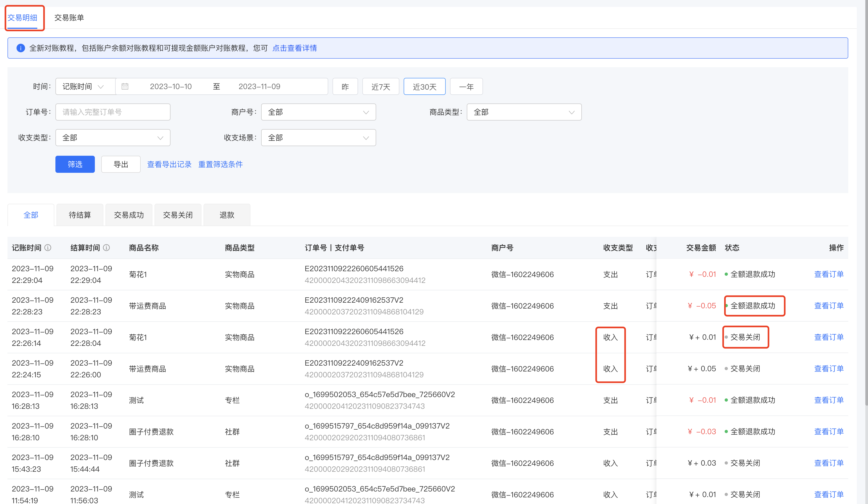The height and width of the screenshot is (504, 868).
Task: Open the 商品类型 dropdown
Action: point(524,112)
